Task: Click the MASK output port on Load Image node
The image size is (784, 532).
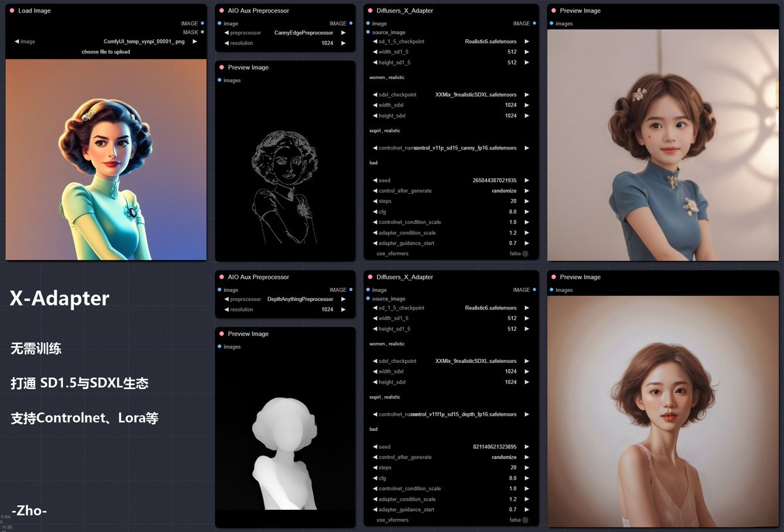Action: point(203,31)
